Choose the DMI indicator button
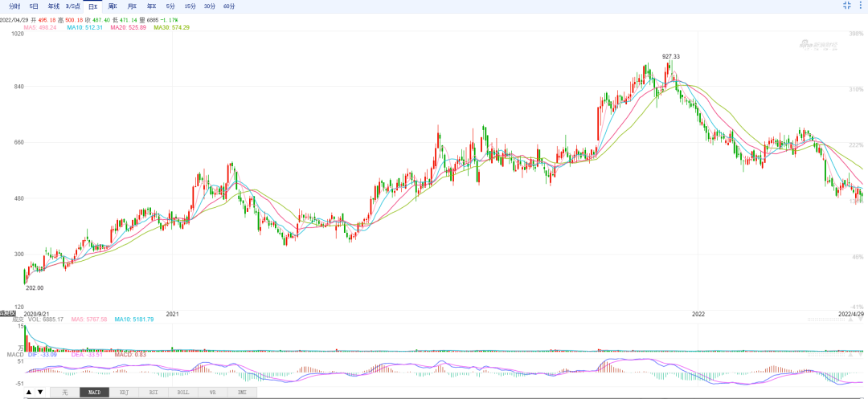This screenshot has height=399, width=868. point(242,393)
